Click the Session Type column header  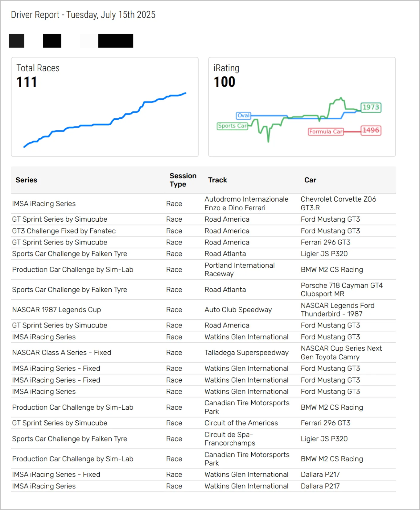tap(183, 180)
